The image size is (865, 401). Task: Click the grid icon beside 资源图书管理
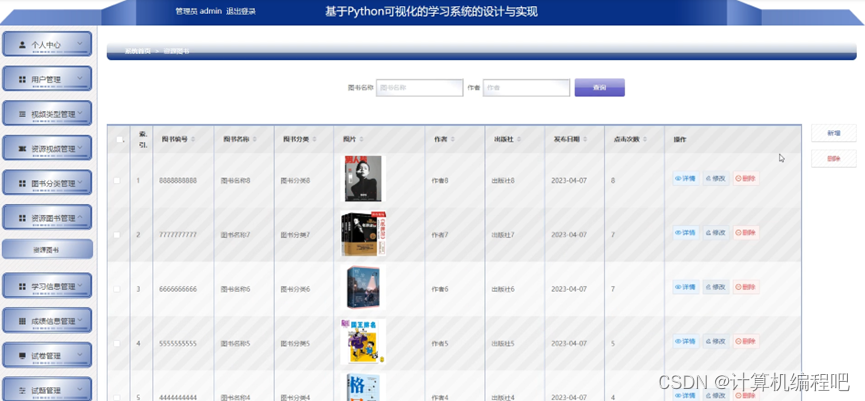pos(22,218)
